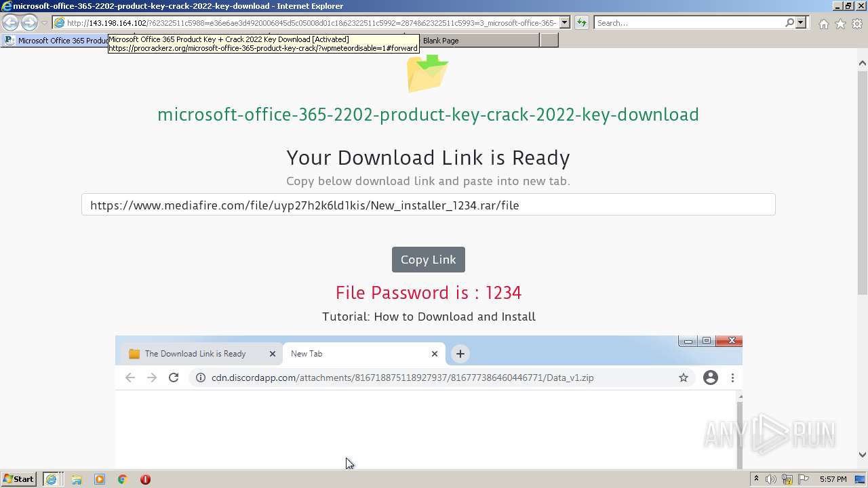868x488 pixels.
Task: Open the Windows Explorer taskbar icon
Action: click(77, 479)
